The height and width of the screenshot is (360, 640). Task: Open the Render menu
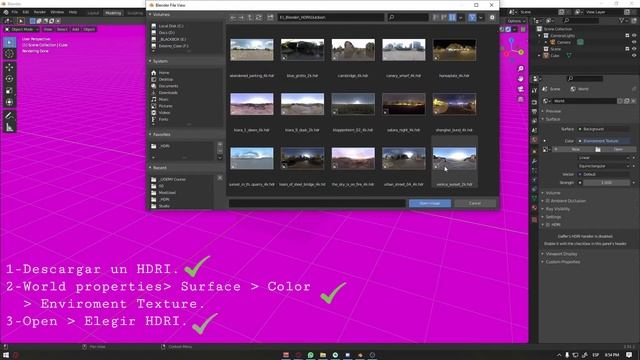click(x=40, y=12)
